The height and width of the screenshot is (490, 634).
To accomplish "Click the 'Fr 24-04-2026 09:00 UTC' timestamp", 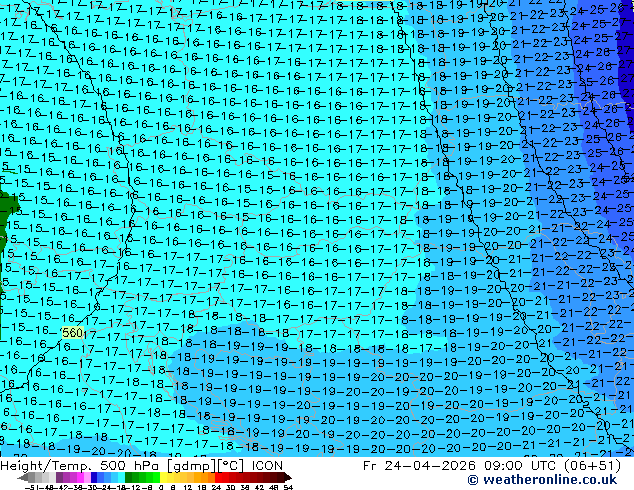I will pyautogui.click(x=461, y=466).
